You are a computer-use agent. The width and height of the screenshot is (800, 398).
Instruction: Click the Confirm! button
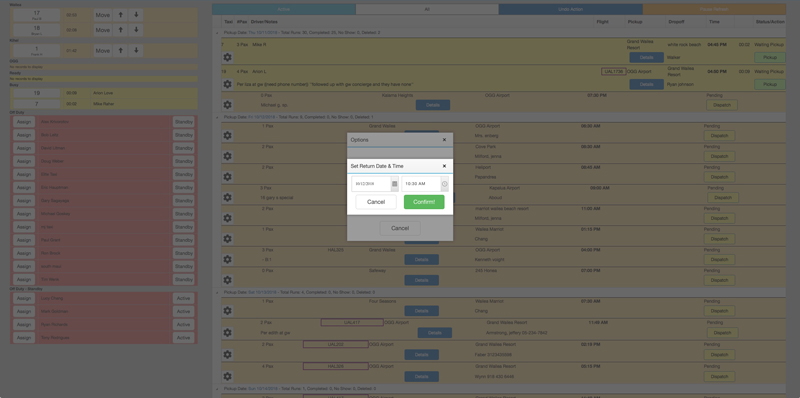[x=424, y=202]
